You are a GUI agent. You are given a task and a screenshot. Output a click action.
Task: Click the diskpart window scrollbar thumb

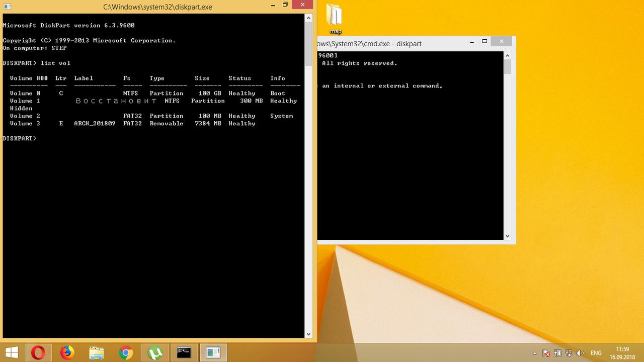coord(308,44)
